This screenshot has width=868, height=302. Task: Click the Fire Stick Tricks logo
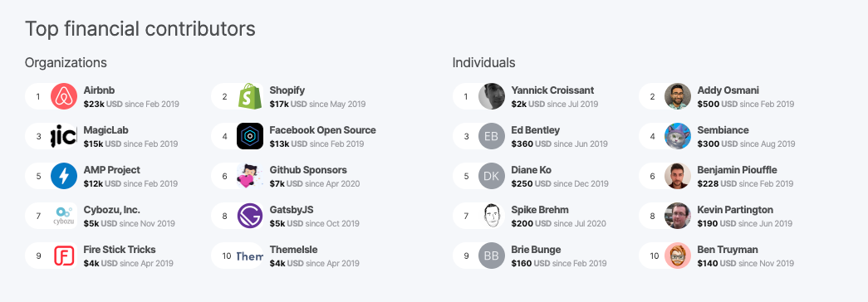click(64, 256)
